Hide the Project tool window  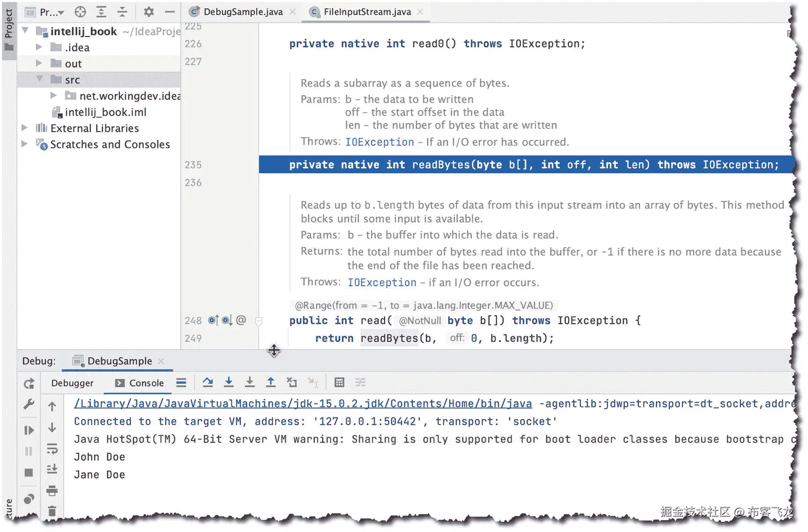170,12
